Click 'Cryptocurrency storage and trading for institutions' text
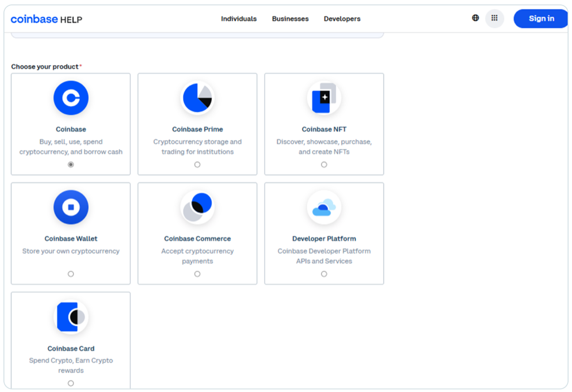Viewport: 572px width, 392px height. 198,147
